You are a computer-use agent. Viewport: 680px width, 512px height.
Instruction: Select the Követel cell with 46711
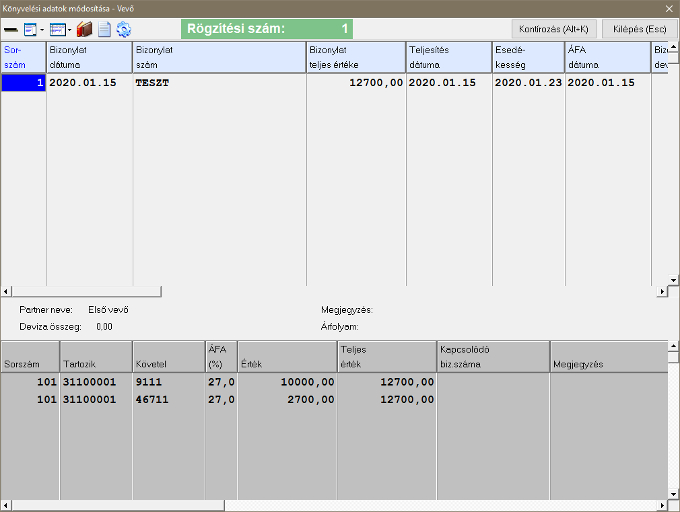coord(168,399)
